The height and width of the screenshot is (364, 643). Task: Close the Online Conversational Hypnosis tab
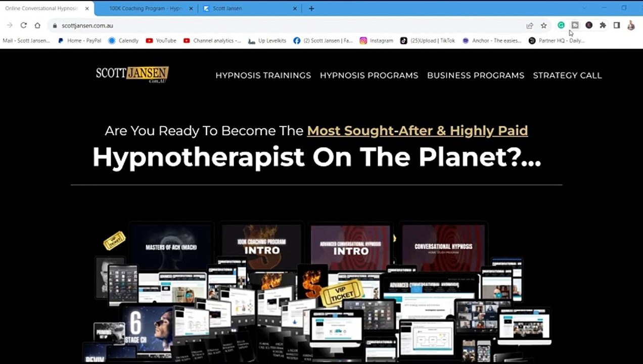[87, 9]
